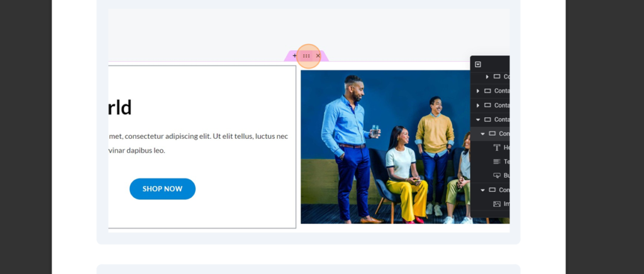This screenshot has width=644, height=274.
Task: Select the third container row's box icon
Action: tap(487, 105)
